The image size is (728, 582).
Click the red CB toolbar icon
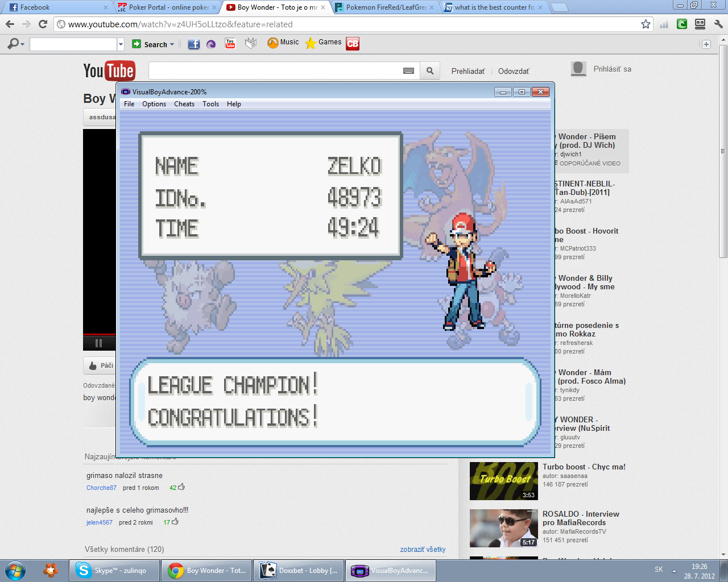[353, 43]
